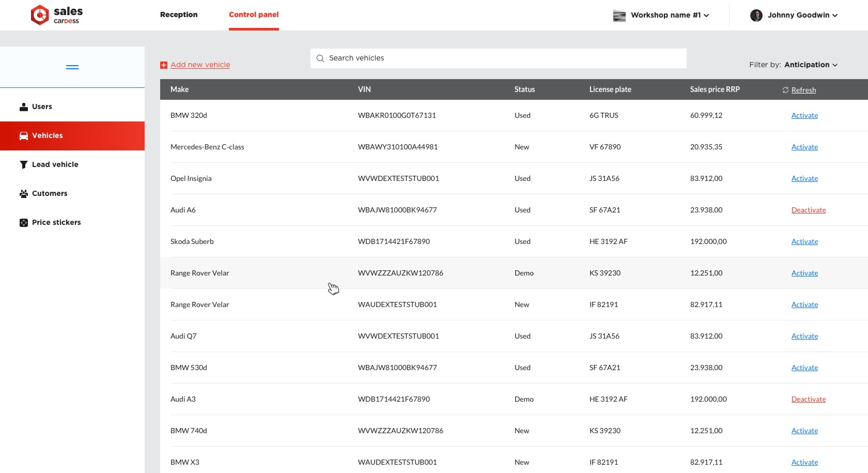Screen dimensions: 868x473
Task: Switch to the Reception tab
Action: tap(179, 14)
